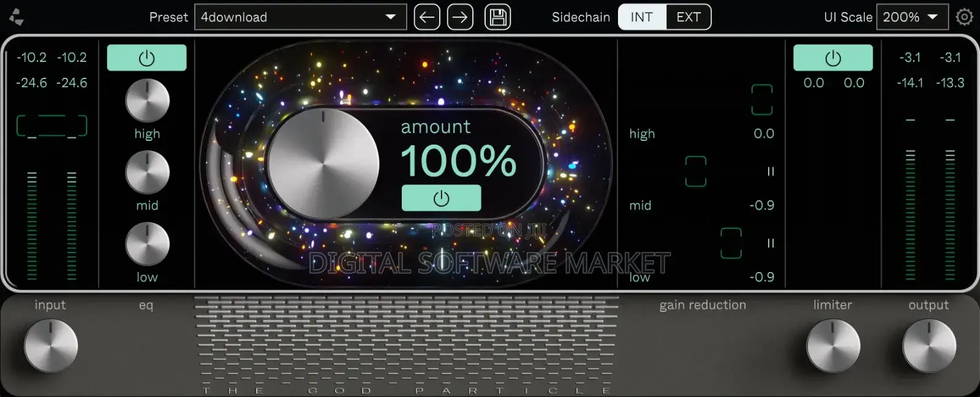Click the 'Sidechain' label
Viewport: 980px width, 397px height.
click(x=581, y=17)
